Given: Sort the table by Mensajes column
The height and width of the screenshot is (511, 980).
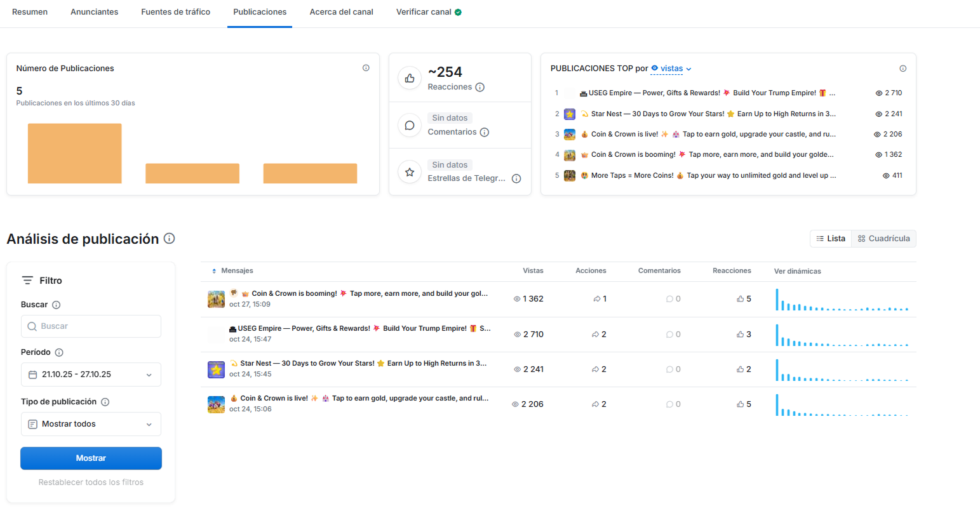Looking at the screenshot, I should tap(232, 271).
